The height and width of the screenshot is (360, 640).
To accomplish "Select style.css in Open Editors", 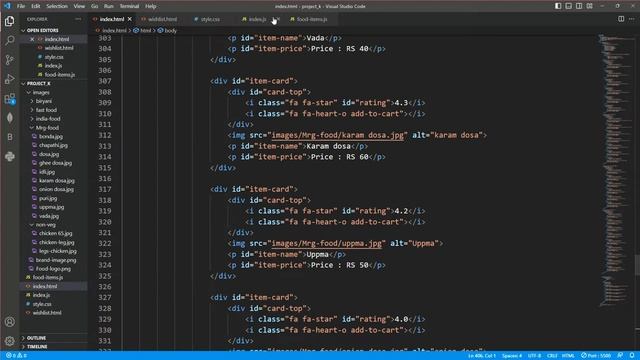I will (54, 57).
